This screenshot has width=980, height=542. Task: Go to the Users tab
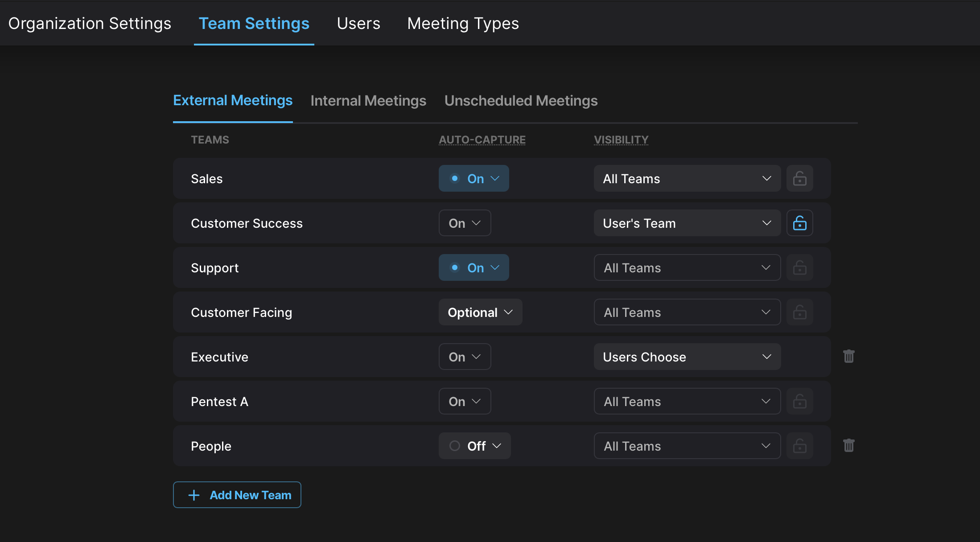tap(358, 23)
